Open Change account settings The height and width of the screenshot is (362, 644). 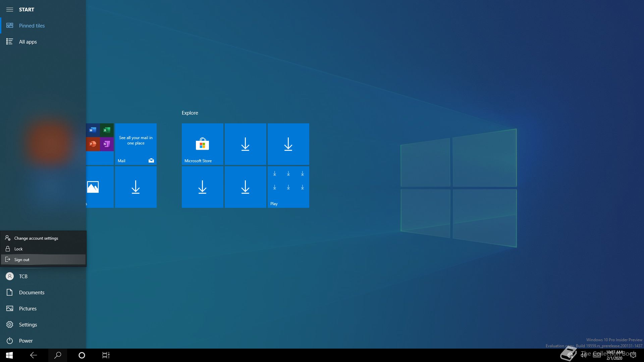click(43, 238)
